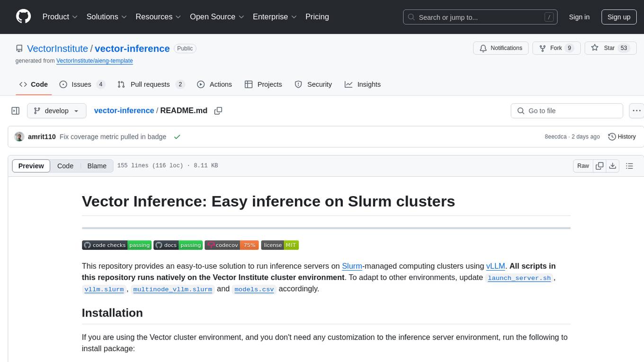644x362 pixels.
Task: Expand the Enterprise menu
Action: click(x=275, y=17)
